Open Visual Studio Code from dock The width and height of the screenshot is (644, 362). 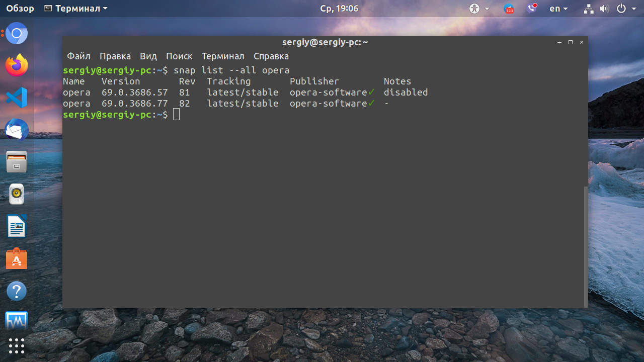tap(17, 97)
